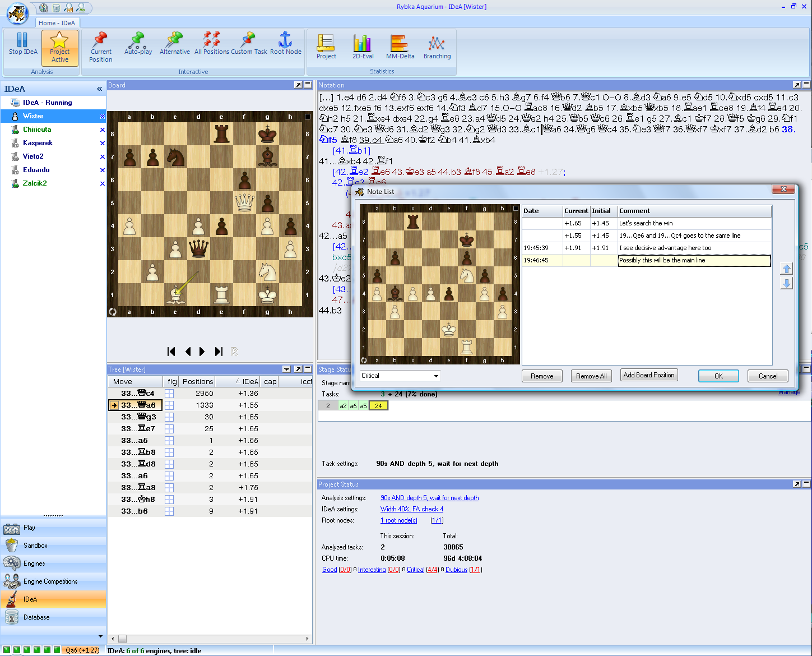Toggle flag box for 33...a5
The height and width of the screenshot is (656, 812).
pos(169,440)
